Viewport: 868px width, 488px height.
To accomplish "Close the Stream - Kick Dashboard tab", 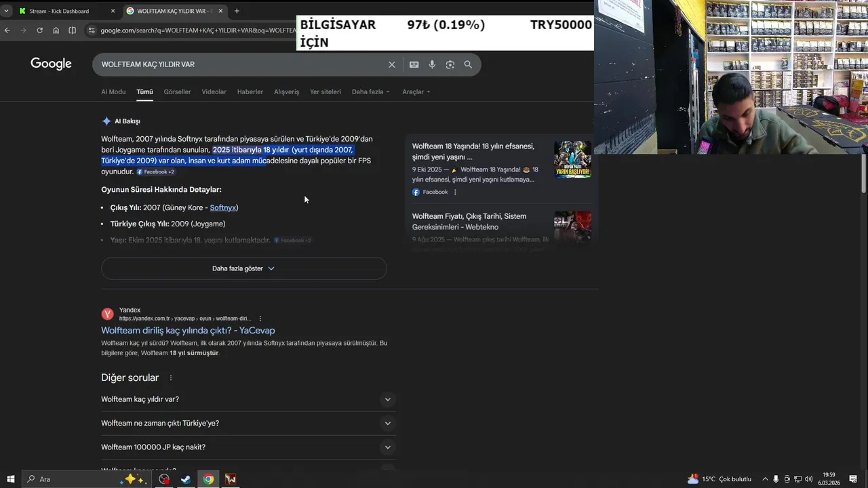I will pyautogui.click(x=113, y=11).
